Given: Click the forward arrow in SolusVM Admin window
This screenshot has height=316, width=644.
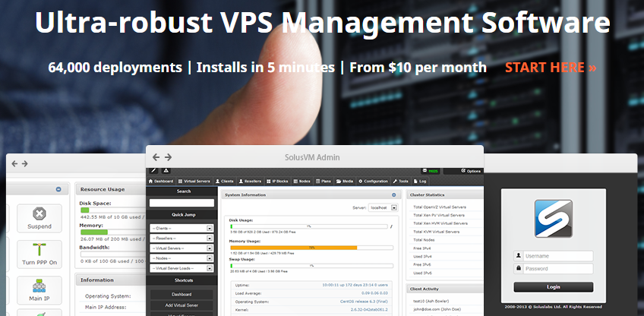Looking at the screenshot, I should tap(168, 157).
